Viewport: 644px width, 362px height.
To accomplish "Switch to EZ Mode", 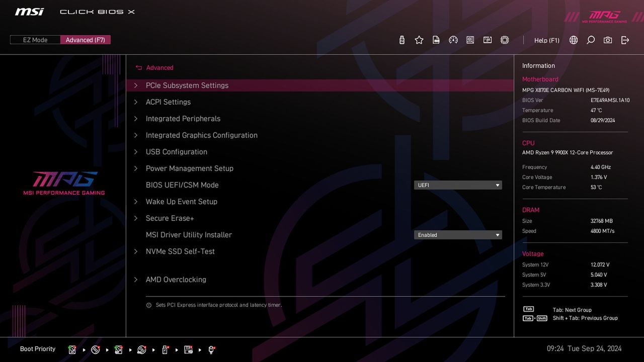I will tap(35, 40).
